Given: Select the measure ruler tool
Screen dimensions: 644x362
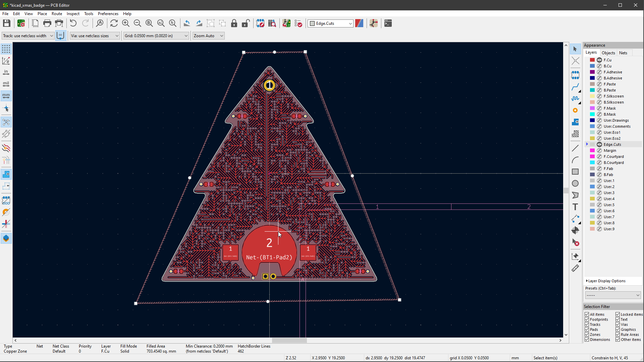Looking at the screenshot, I should tap(576, 268).
